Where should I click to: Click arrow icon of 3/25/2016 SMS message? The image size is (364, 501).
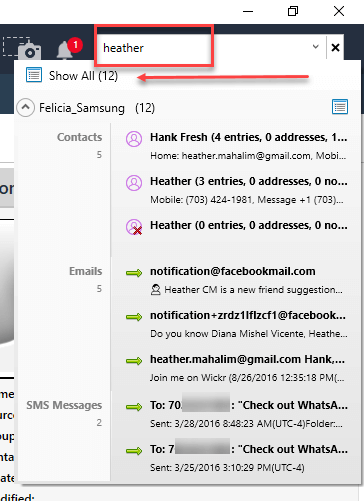pos(134,451)
